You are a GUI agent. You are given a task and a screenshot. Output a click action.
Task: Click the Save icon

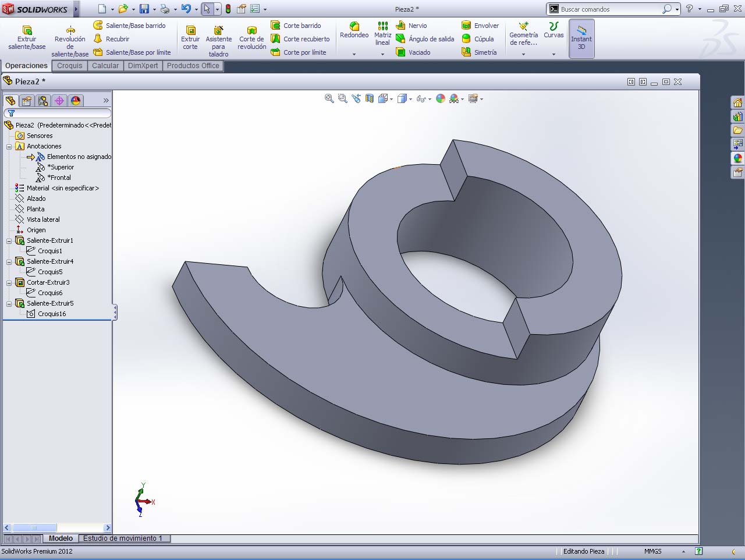coord(144,9)
